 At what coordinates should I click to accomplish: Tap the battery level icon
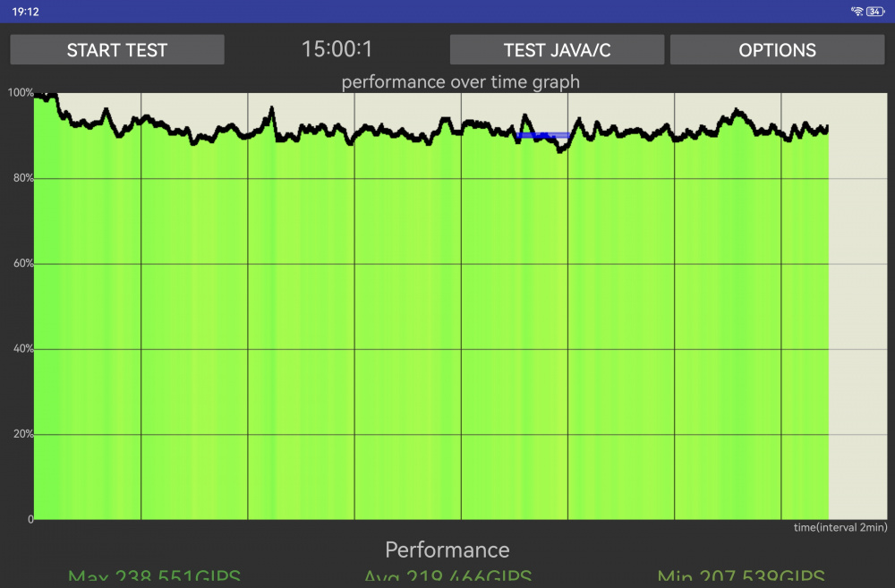875,12
